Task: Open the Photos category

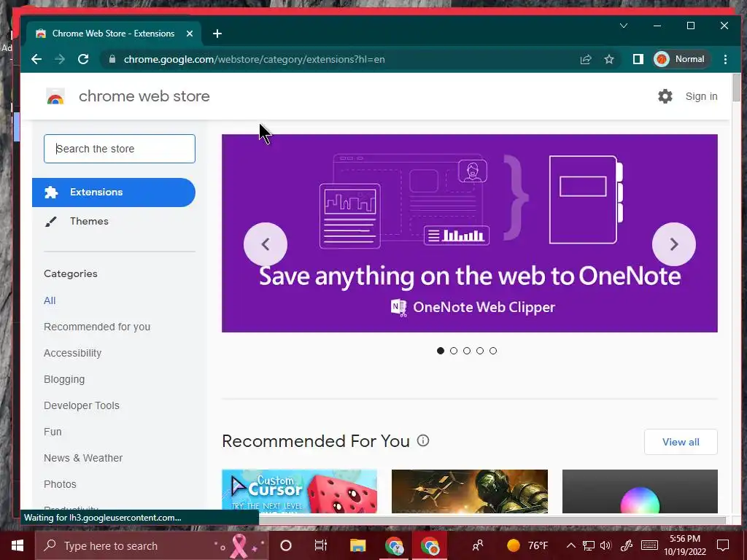Action: point(60,484)
